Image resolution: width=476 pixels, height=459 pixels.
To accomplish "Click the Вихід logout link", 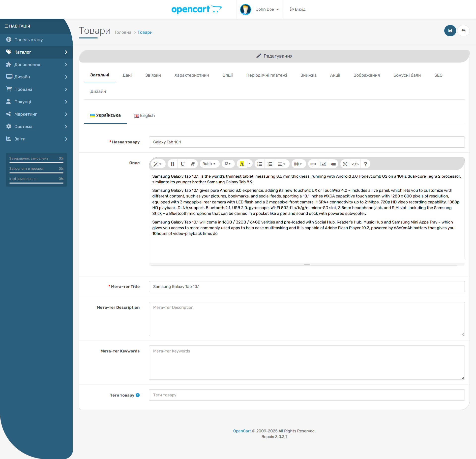I will point(298,9).
